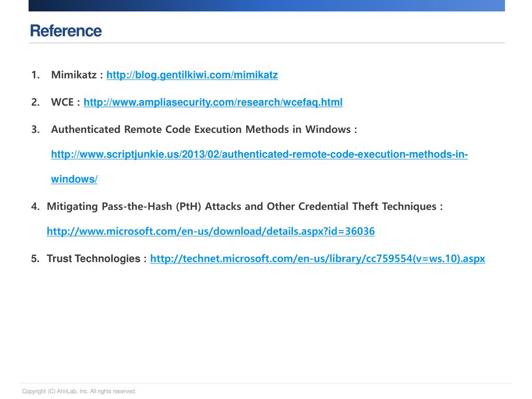Click the 'windows/' continuation of the scriptjunkie link
The image size is (532, 399).
[x=74, y=179]
